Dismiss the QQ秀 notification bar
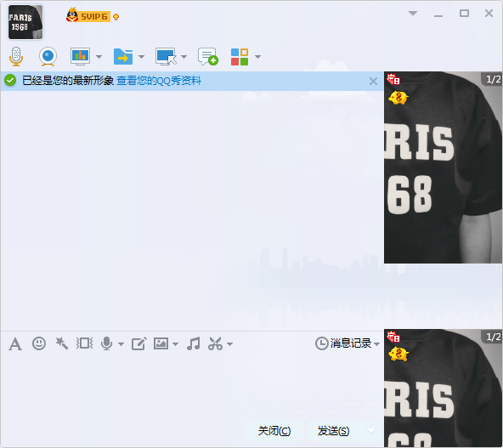 tap(373, 82)
